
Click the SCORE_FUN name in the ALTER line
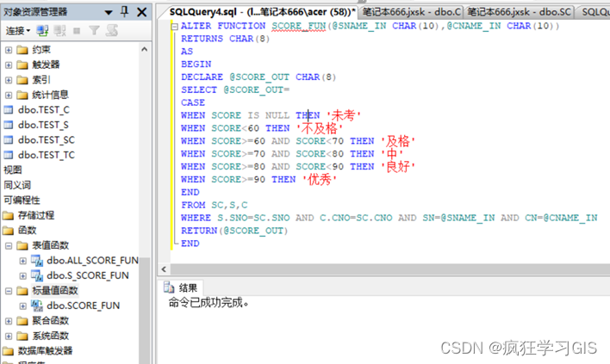299,26
